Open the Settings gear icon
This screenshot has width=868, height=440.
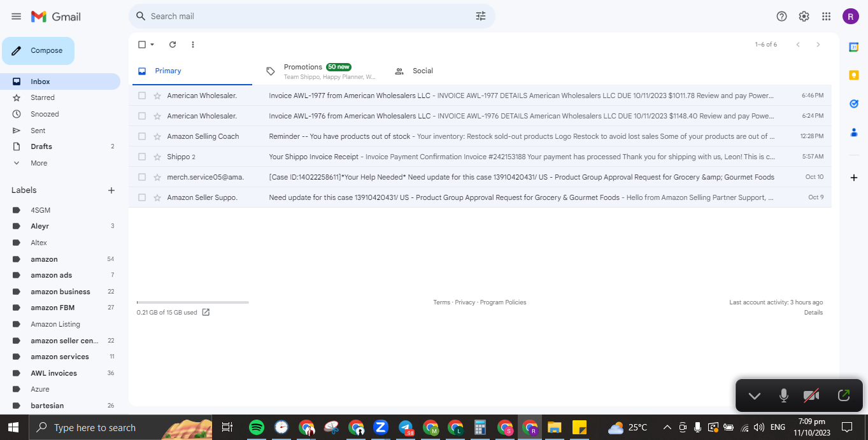(804, 17)
